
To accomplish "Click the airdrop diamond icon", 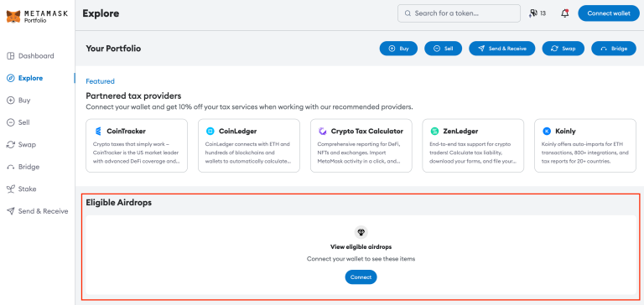I will [361, 232].
